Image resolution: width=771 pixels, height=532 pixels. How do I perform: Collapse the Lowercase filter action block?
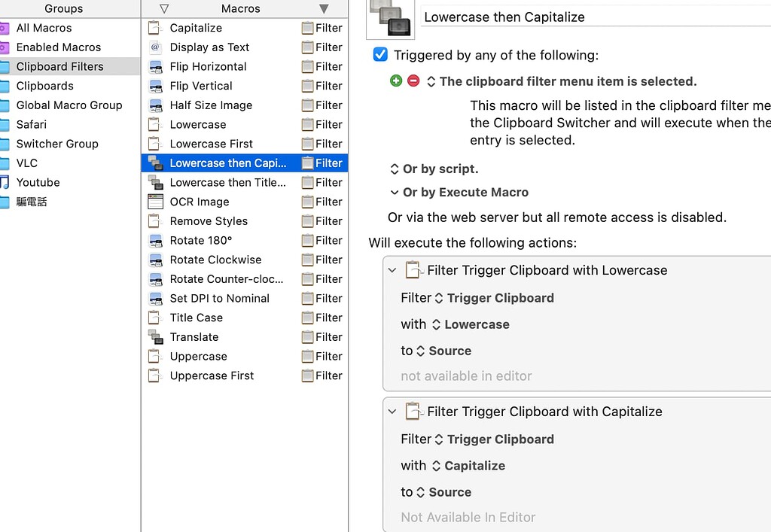pos(392,269)
